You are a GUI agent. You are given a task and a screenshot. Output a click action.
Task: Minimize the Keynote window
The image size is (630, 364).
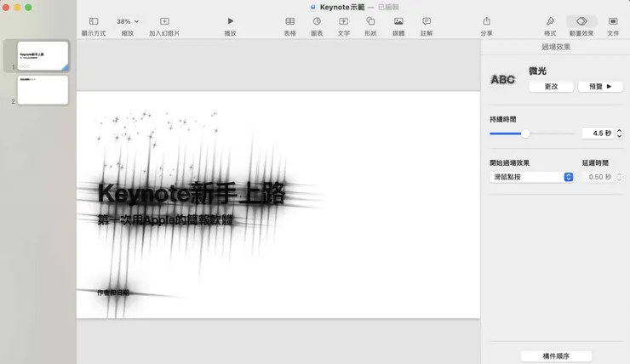(x=17, y=7)
